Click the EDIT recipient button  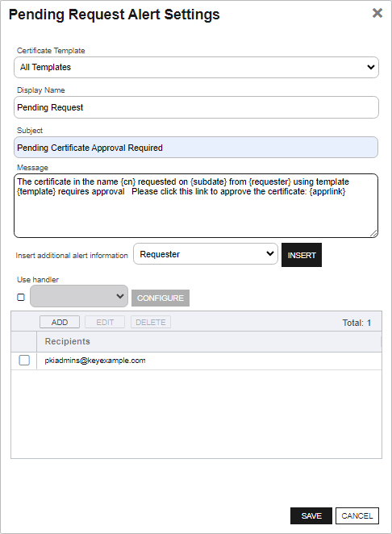tap(105, 322)
